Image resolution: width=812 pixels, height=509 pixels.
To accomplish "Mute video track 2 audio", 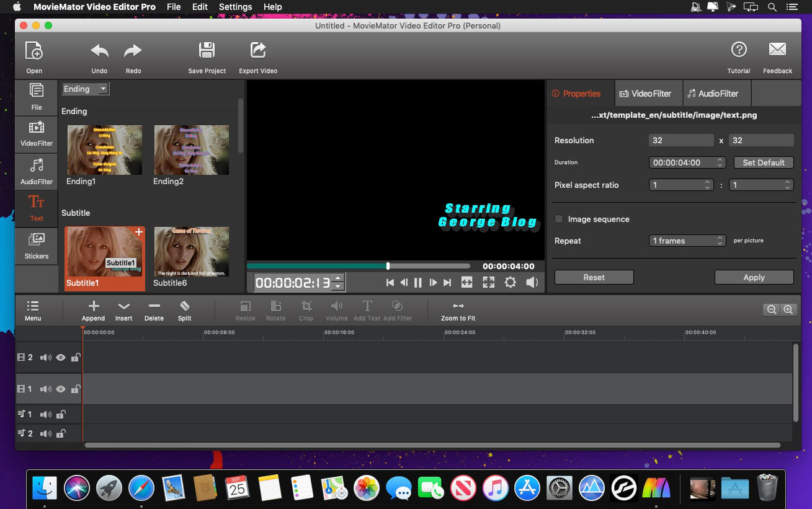I will pyautogui.click(x=45, y=357).
